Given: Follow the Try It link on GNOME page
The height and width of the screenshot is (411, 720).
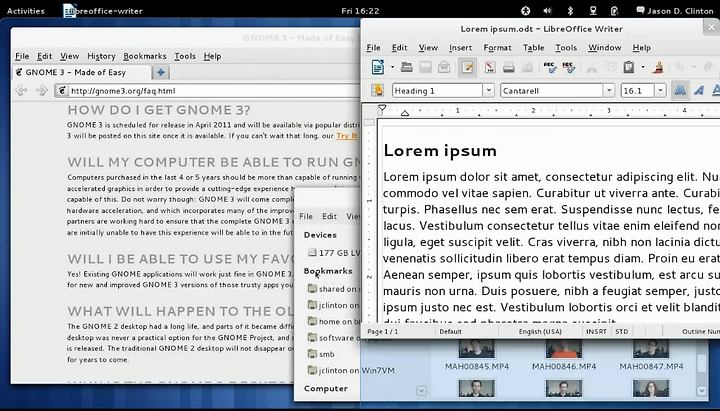Looking at the screenshot, I should tap(347, 135).
